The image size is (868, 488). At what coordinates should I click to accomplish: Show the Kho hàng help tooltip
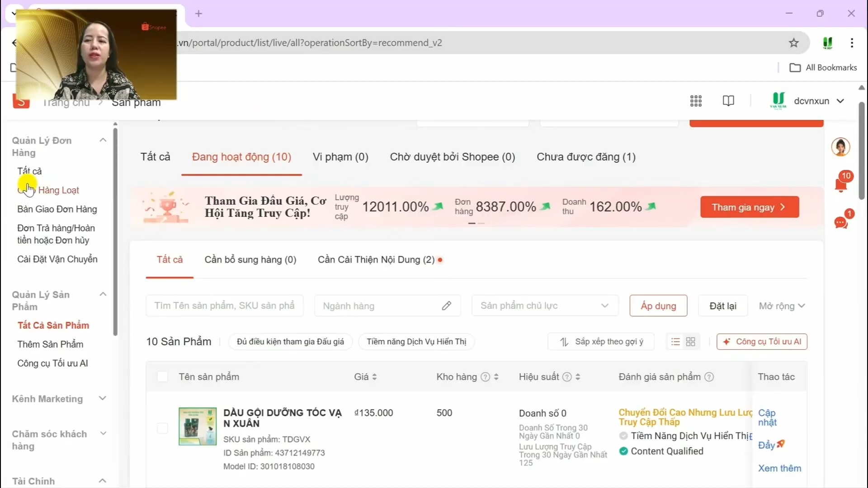tap(485, 377)
